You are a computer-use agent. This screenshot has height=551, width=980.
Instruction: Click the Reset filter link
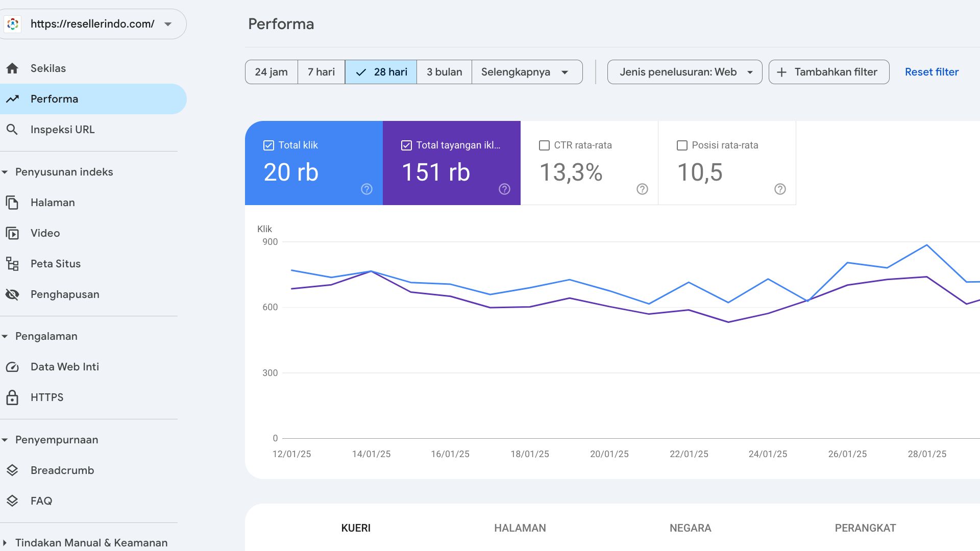coord(932,72)
